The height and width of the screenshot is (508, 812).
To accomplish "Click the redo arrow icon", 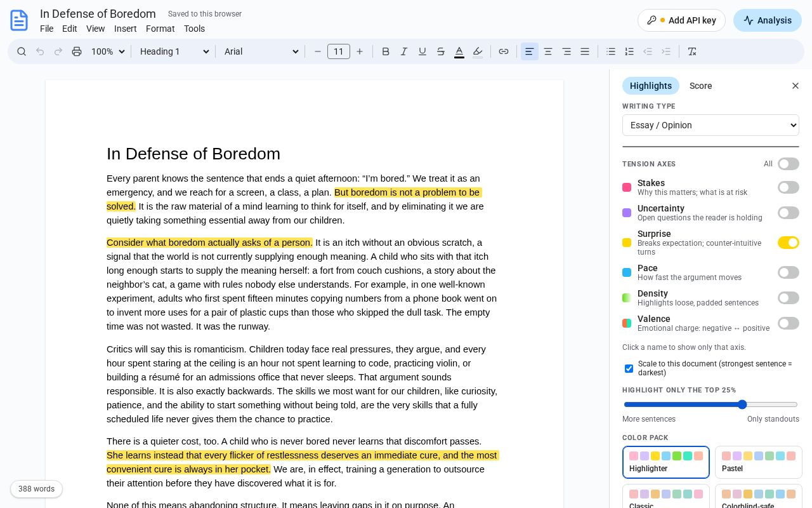I will 58,51.
